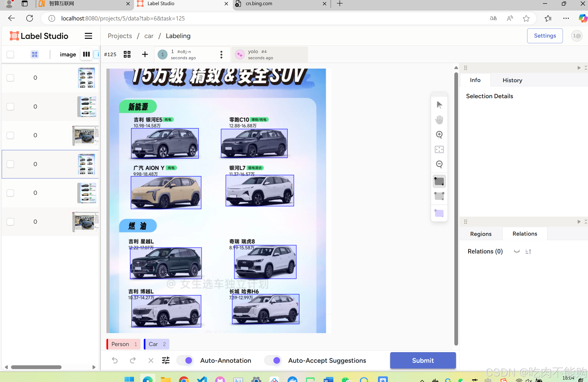Screen dimensions: 588x382
Task: Open the Label Studio hamburger menu
Action: [89, 36]
